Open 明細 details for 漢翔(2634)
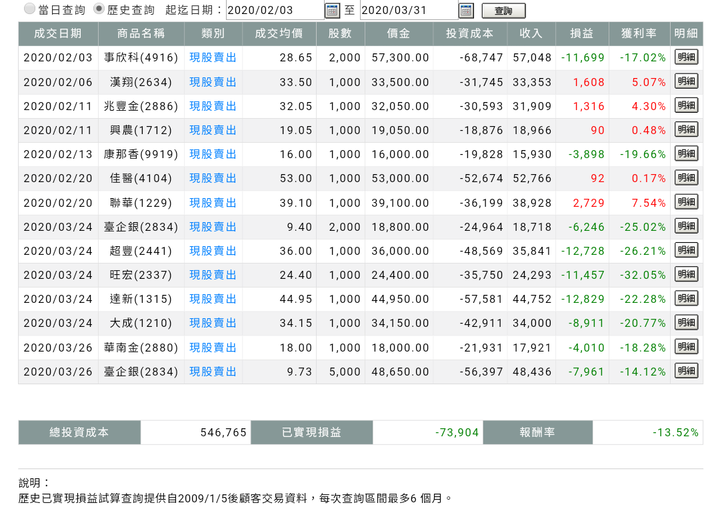720x505 pixels. tap(686, 81)
